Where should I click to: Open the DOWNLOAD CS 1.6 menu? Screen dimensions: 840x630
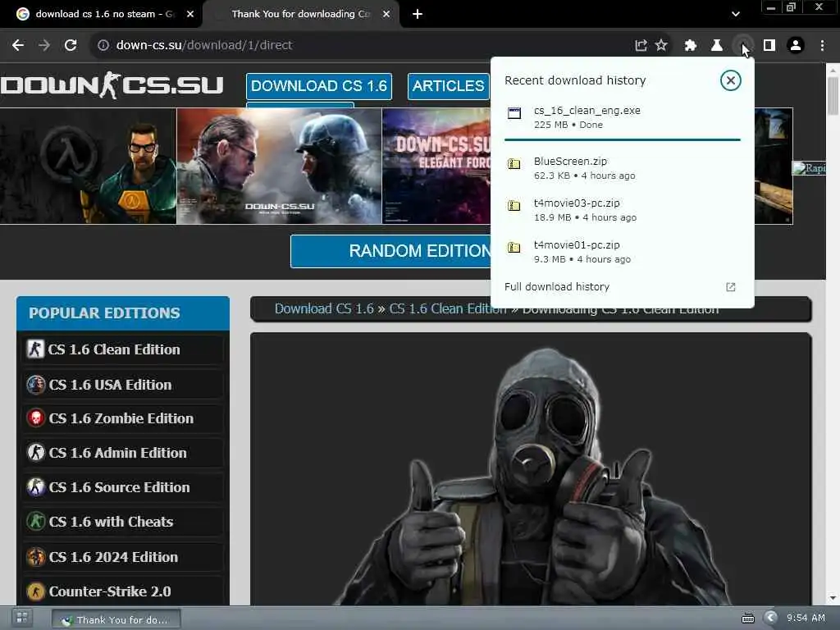[319, 86]
